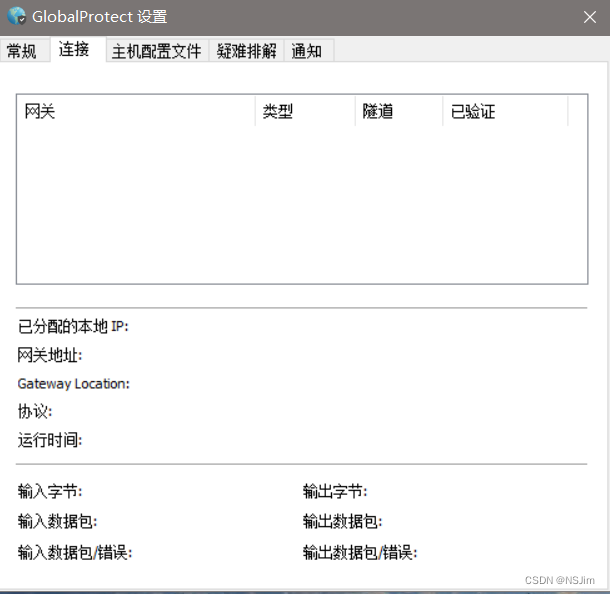Click the 已分配的本地 IP label
This screenshot has width=610, height=594.
click(73, 326)
